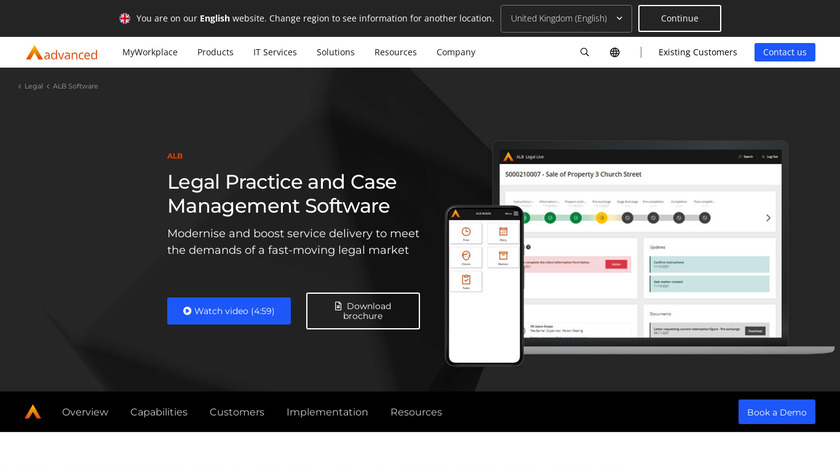Click the orange Advanced icon in sub-navigation
The width and height of the screenshot is (840, 472).
click(33, 411)
